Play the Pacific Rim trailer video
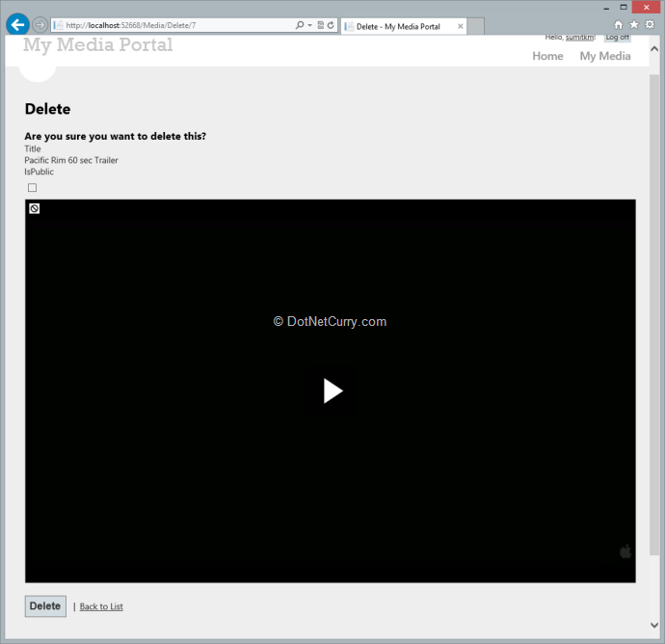This screenshot has width=665, height=644. pos(332,390)
